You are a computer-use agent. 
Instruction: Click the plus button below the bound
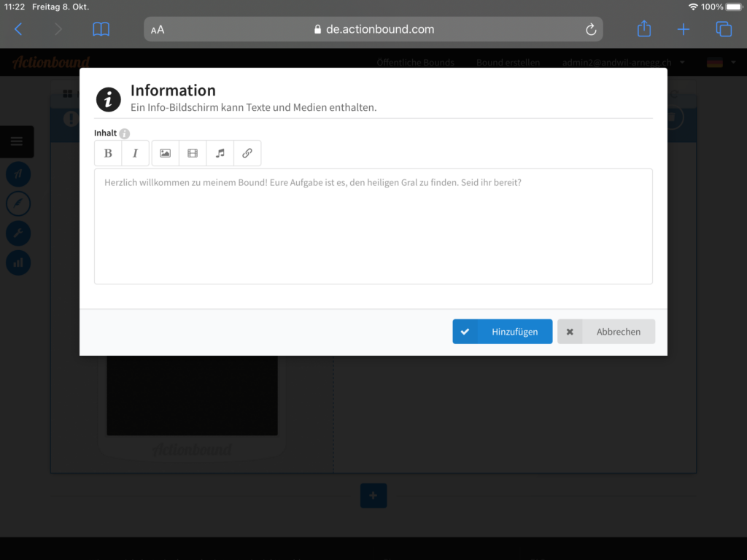pyautogui.click(x=373, y=496)
